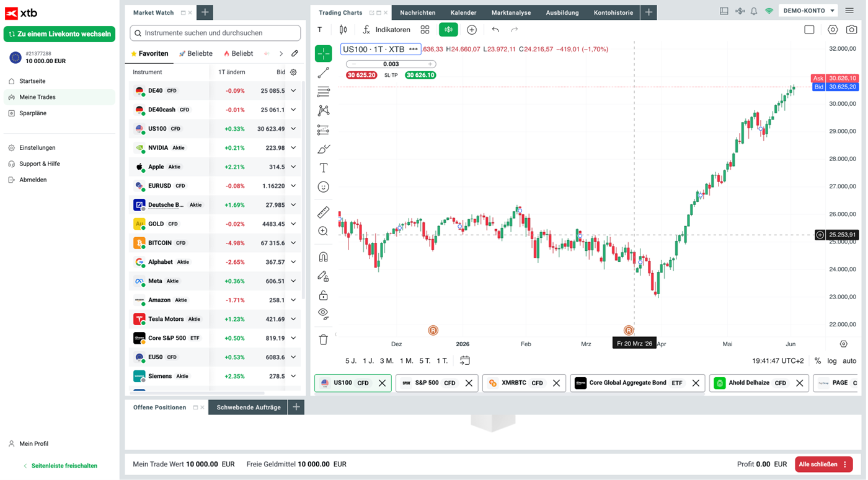Open Sparpläne in sidebar

point(59,113)
